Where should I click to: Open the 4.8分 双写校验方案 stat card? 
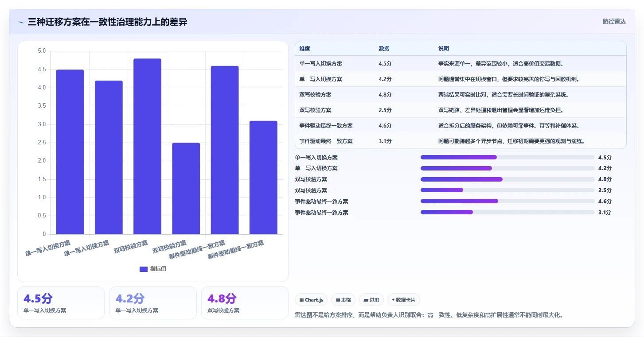(x=245, y=303)
